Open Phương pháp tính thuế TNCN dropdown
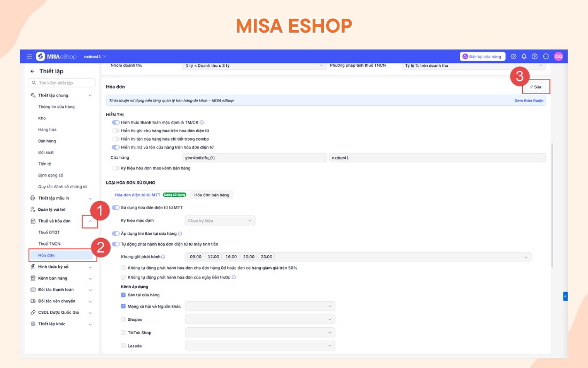The width and height of the screenshot is (588, 368). click(474, 66)
